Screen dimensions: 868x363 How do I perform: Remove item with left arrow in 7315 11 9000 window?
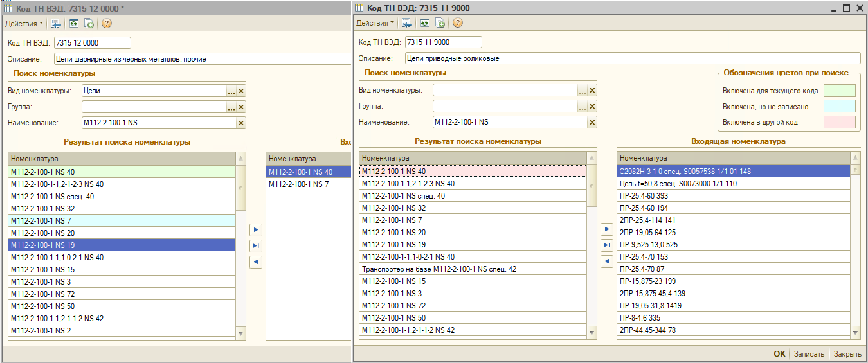tap(606, 261)
